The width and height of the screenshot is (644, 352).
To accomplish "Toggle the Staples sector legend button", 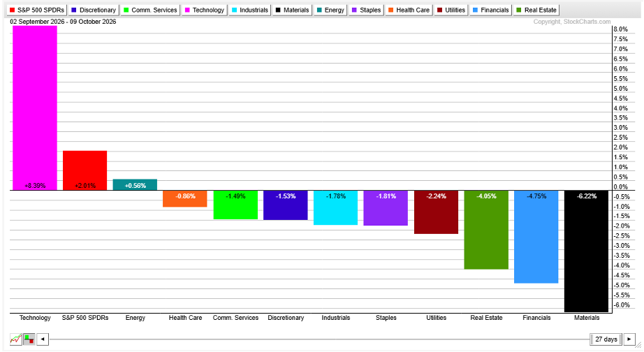I will 367,10.
